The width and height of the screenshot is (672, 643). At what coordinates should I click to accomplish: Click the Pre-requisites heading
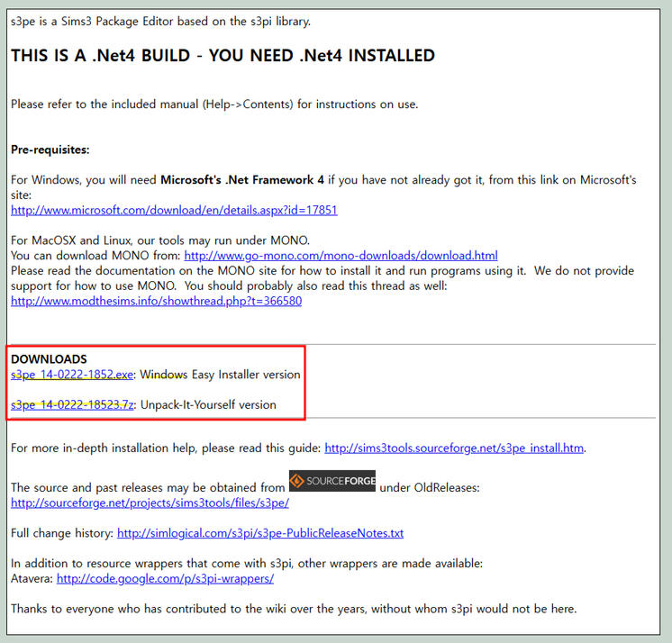pyautogui.click(x=50, y=149)
